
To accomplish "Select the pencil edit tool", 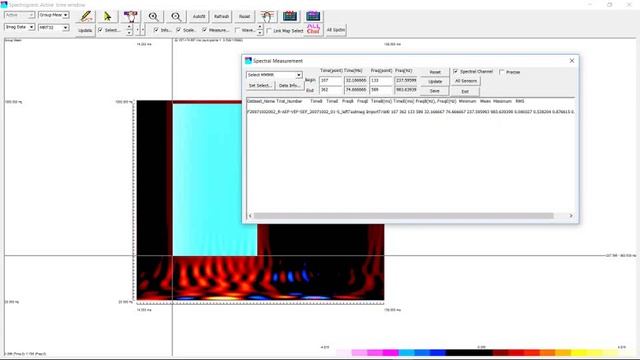I will click(86, 16).
